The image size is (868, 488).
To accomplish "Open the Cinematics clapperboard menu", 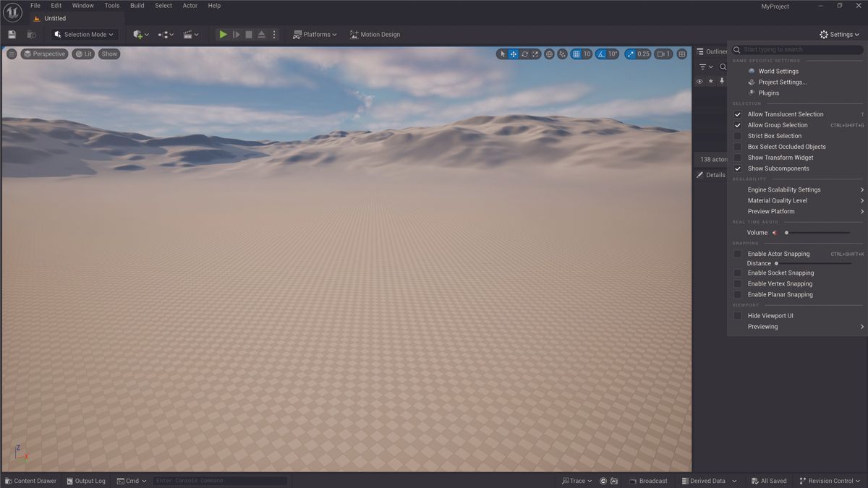I will [190, 34].
